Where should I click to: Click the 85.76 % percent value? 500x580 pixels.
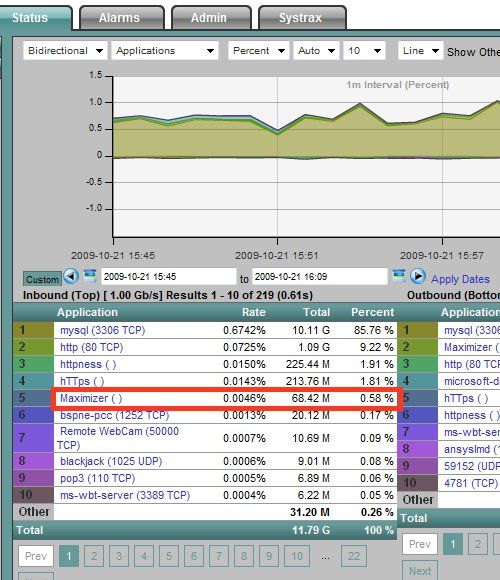pyautogui.click(x=374, y=330)
